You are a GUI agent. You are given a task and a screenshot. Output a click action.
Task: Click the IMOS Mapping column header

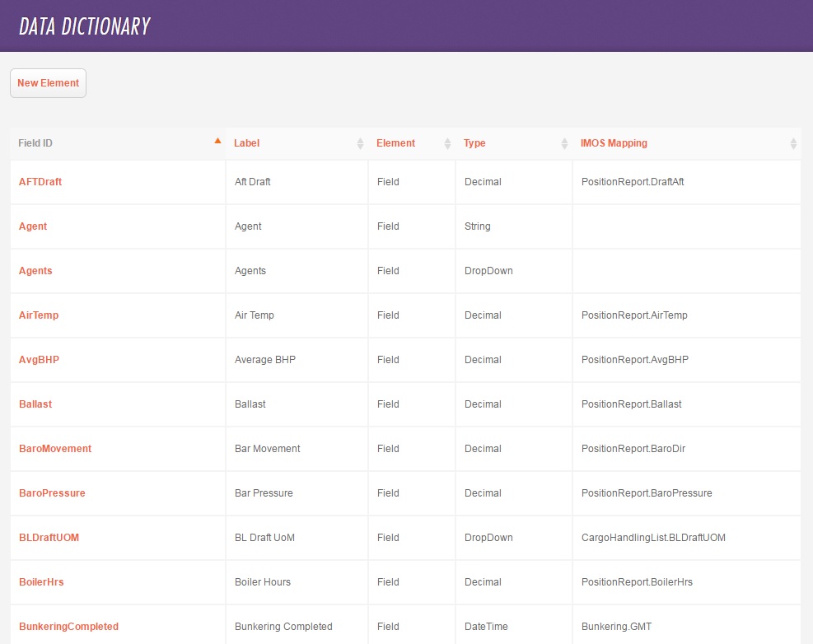pos(614,142)
